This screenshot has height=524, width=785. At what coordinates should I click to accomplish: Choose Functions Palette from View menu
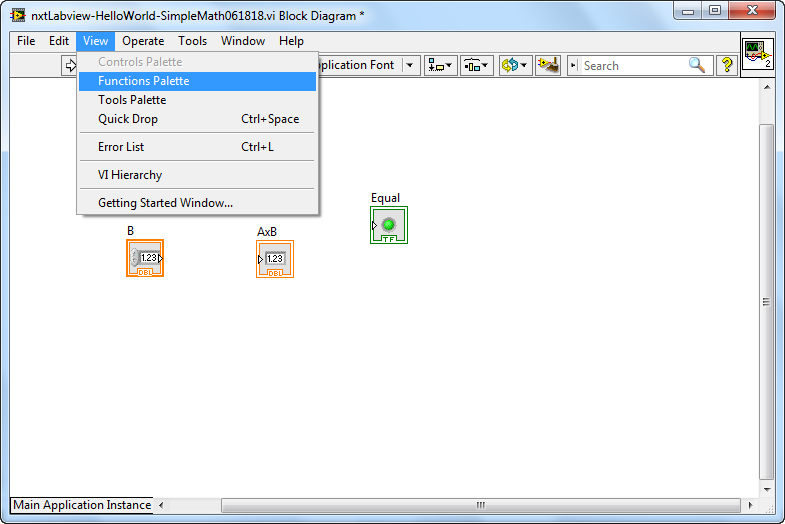[x=197, y=81]
